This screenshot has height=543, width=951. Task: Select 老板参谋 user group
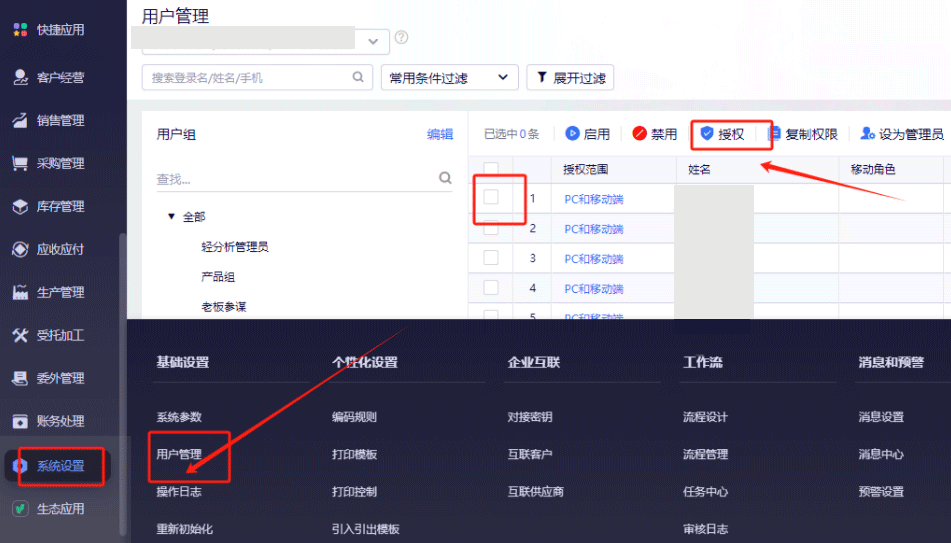point(224,306)
